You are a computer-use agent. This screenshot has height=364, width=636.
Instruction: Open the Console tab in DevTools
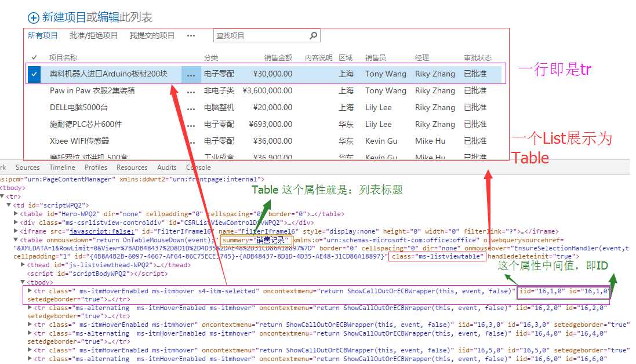tap(198, 168)
